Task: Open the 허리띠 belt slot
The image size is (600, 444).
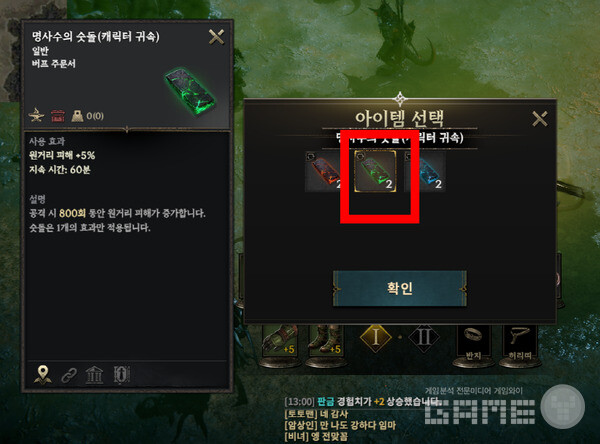Action: [520, 343]
